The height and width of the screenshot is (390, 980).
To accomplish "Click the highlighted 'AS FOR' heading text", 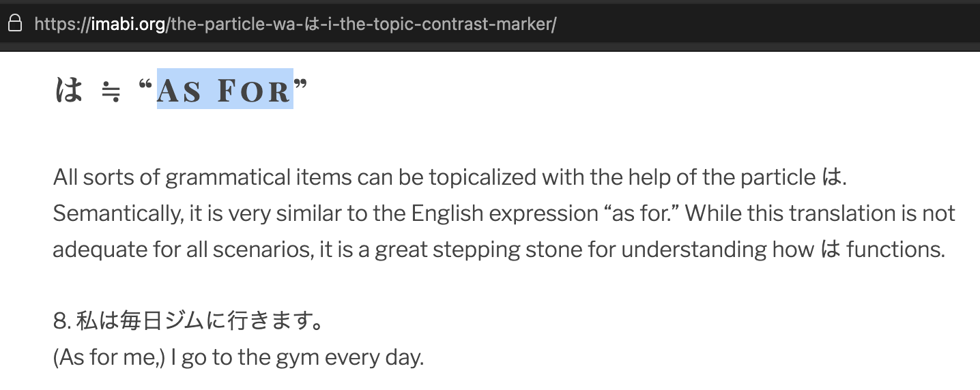I will coord(225,91).
